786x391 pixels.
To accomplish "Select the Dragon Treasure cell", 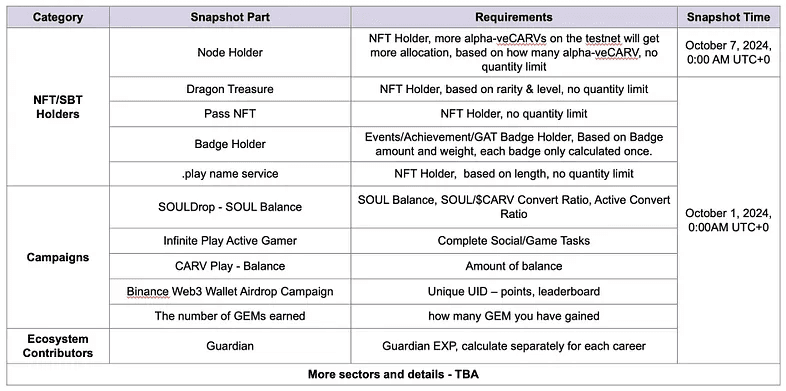I will tap(230, 89).
